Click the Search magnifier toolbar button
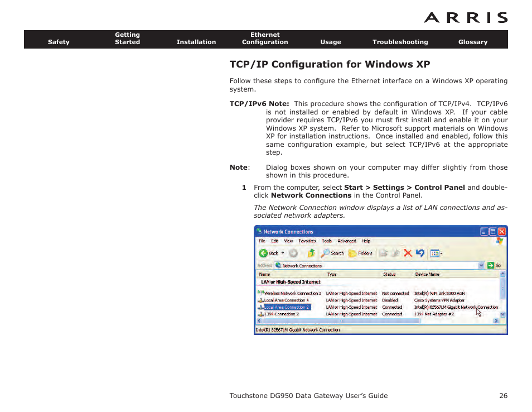This screenshot has width=532, height=412. pos(333,253)
